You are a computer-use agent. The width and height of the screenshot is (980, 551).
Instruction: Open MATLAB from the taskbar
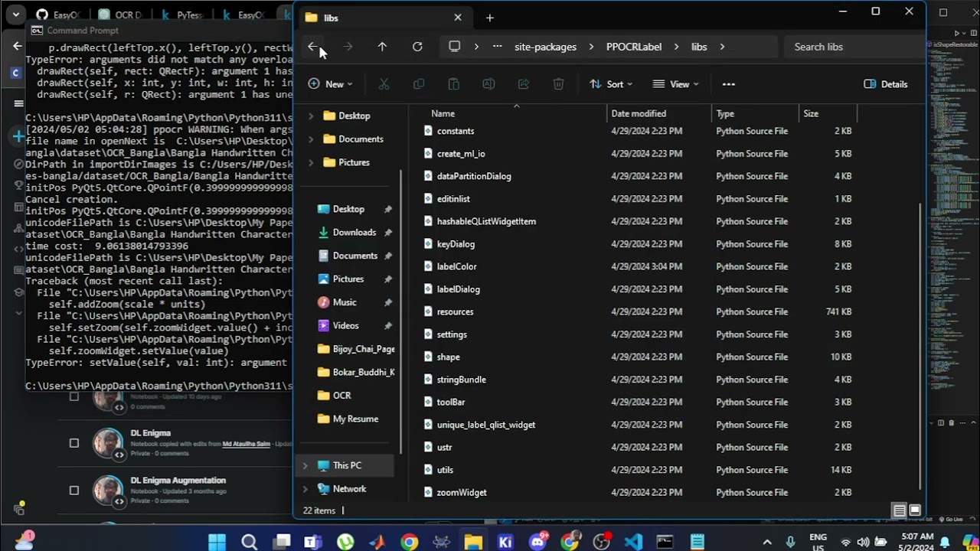tap(377, 543)
